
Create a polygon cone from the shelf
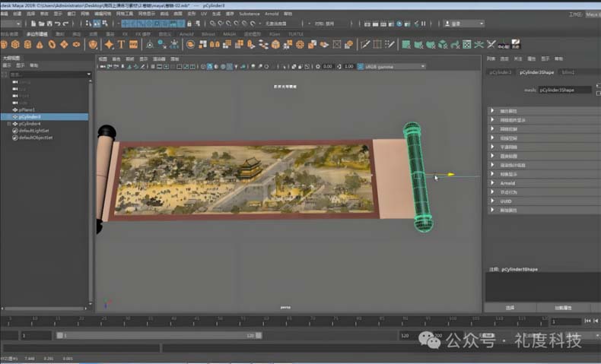point(40,44)
